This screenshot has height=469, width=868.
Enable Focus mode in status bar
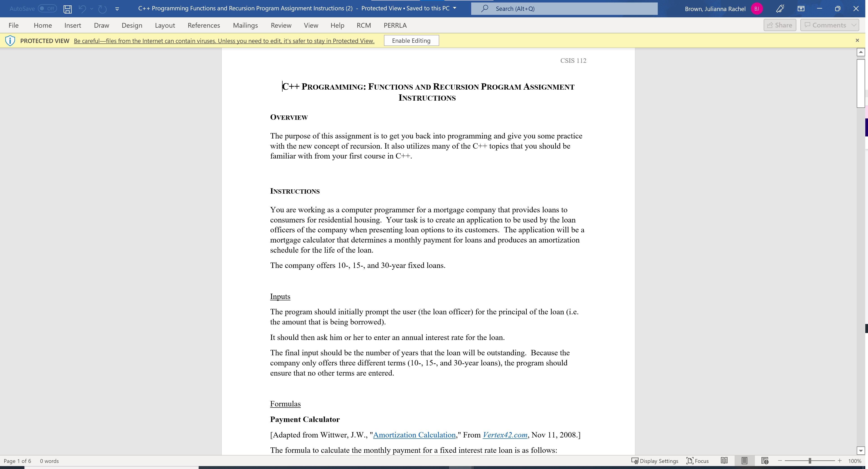pyautogui.click(x=697, y=461)
